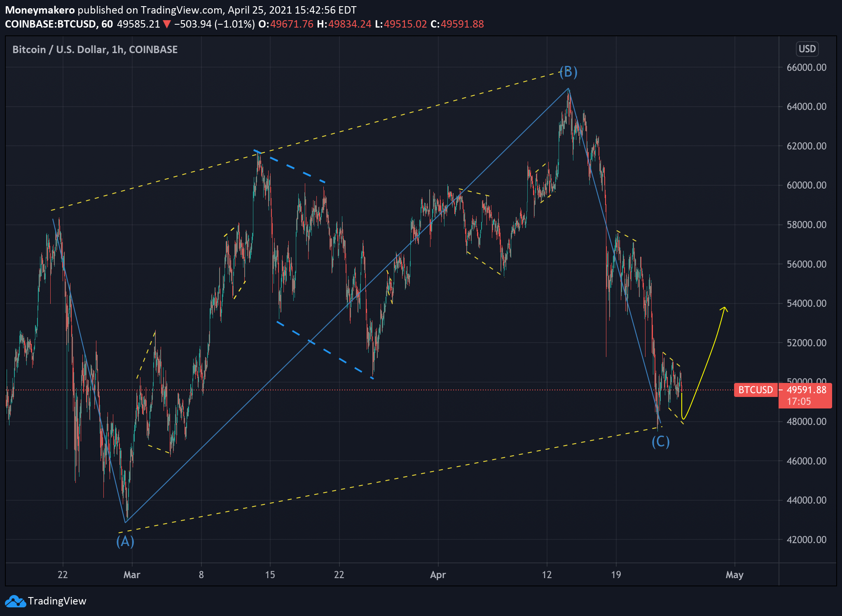Click the 8 date label on time axis

201,575
